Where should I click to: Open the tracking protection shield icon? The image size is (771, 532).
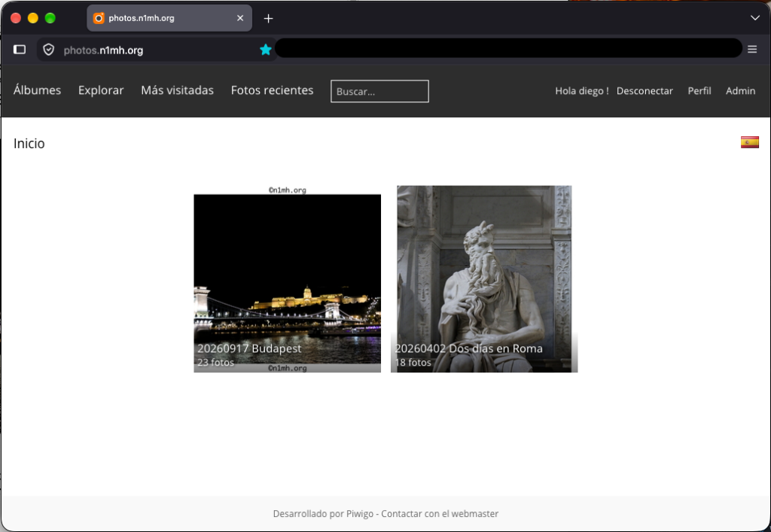pos(48,50)
